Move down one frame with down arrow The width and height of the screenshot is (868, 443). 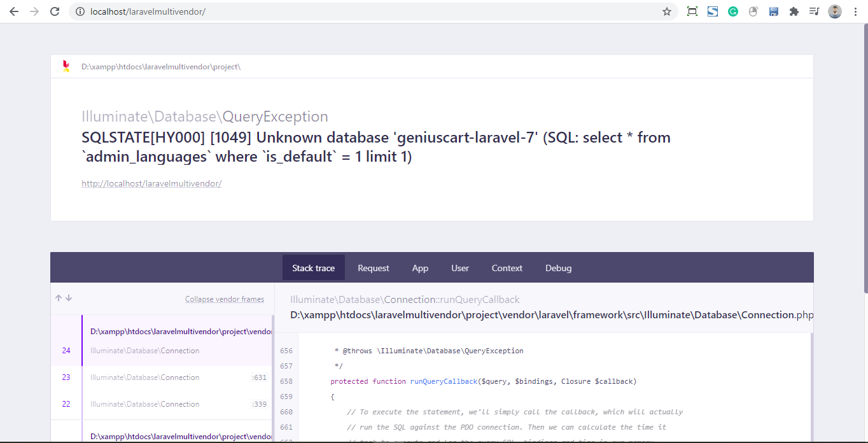(x=69, y=298)
